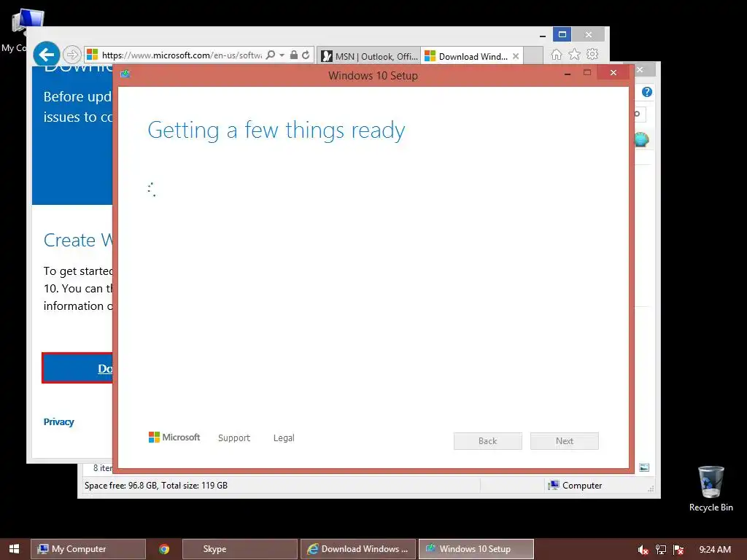Click the Back button in Setup

coord(488,441)
